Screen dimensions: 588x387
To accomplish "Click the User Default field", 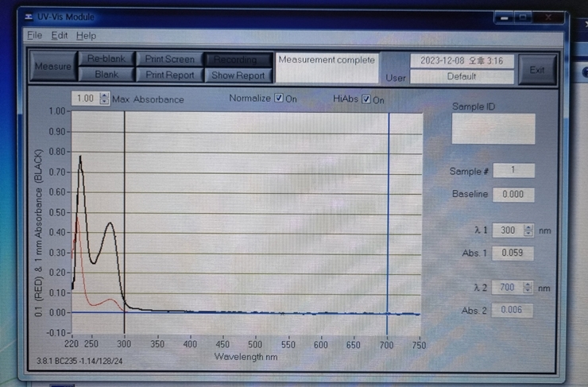I will pos(462,77).
